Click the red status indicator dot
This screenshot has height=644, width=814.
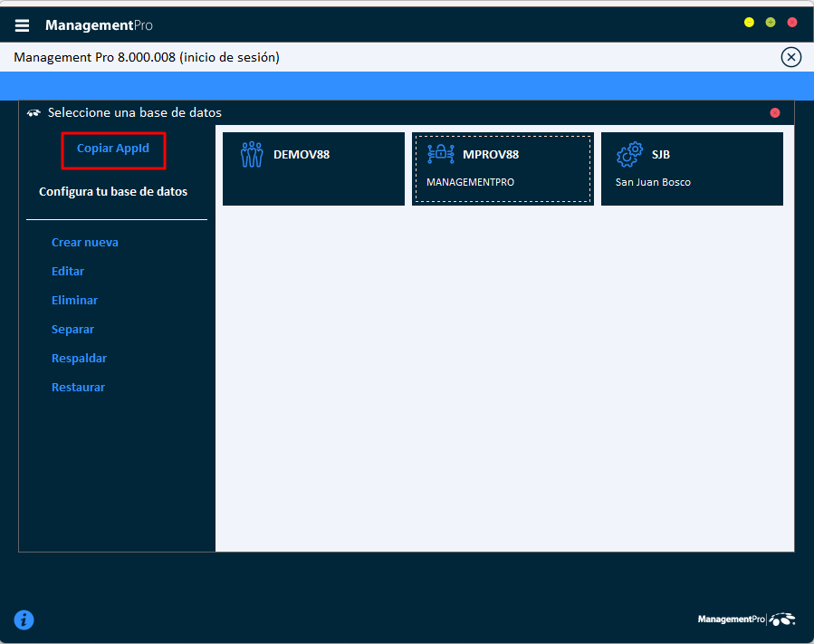coord(774,112)
